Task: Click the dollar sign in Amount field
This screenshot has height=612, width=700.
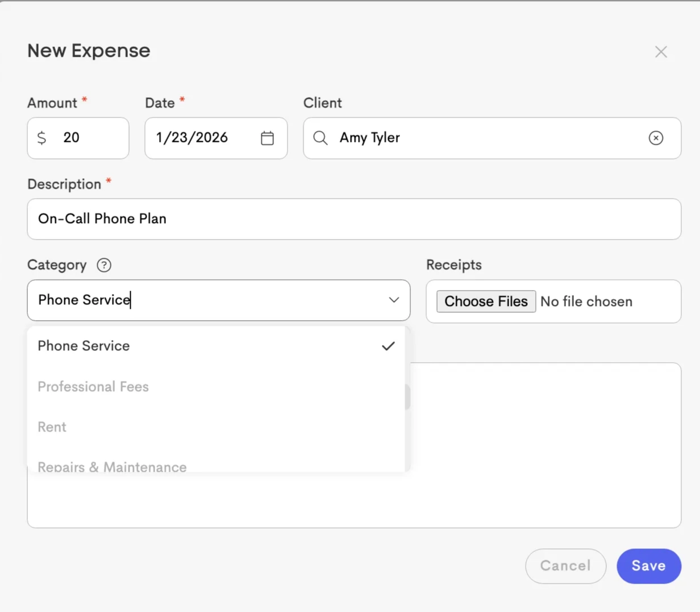Action: (41, 138)
